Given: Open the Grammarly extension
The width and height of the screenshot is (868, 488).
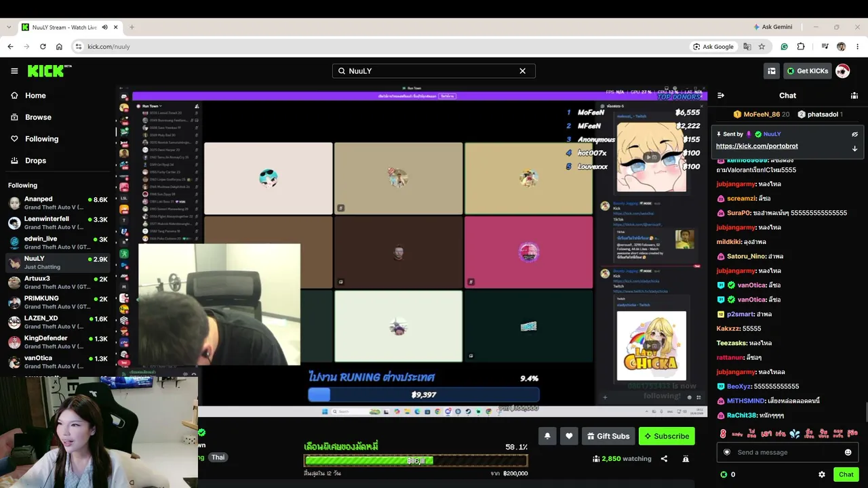Looking at the screenshot, I should point(784,47).
